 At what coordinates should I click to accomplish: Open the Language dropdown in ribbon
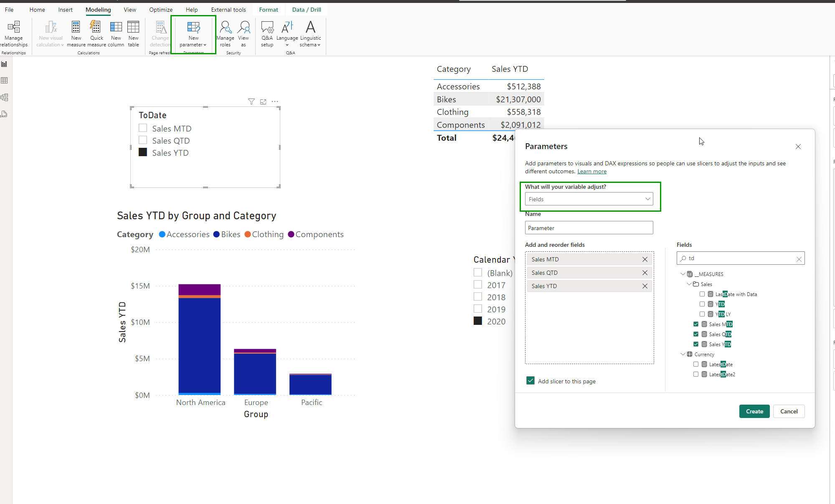pos(287,34)
